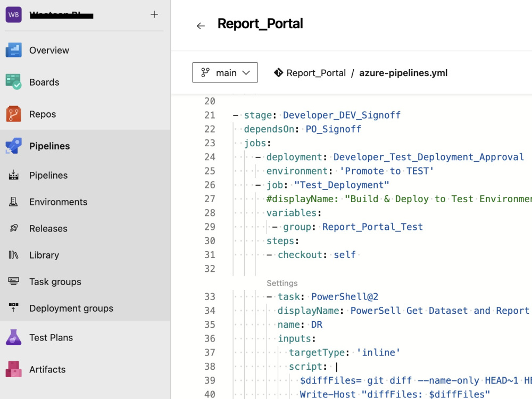
Task: Select the Artifacts icon
Action: point(14,369)
